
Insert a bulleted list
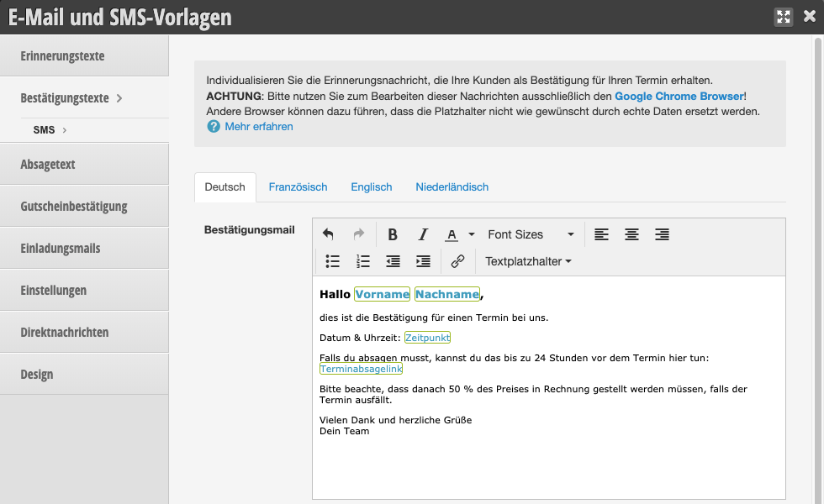pyautogui.click(x=332, y=261)
